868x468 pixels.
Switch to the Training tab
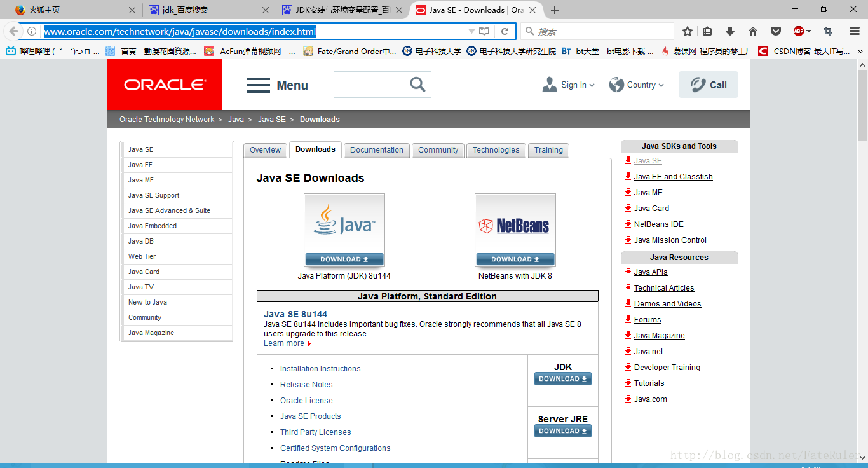point(548,150)
